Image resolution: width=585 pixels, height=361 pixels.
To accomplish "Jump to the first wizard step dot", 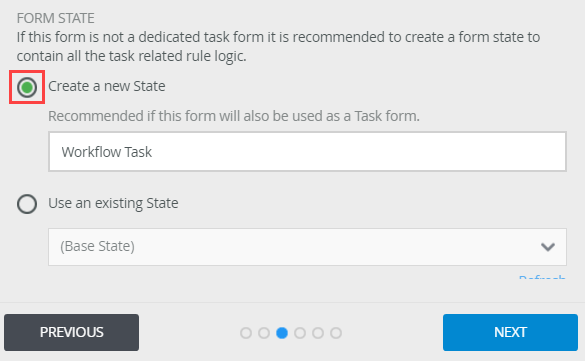I will (x=246, y=333).
